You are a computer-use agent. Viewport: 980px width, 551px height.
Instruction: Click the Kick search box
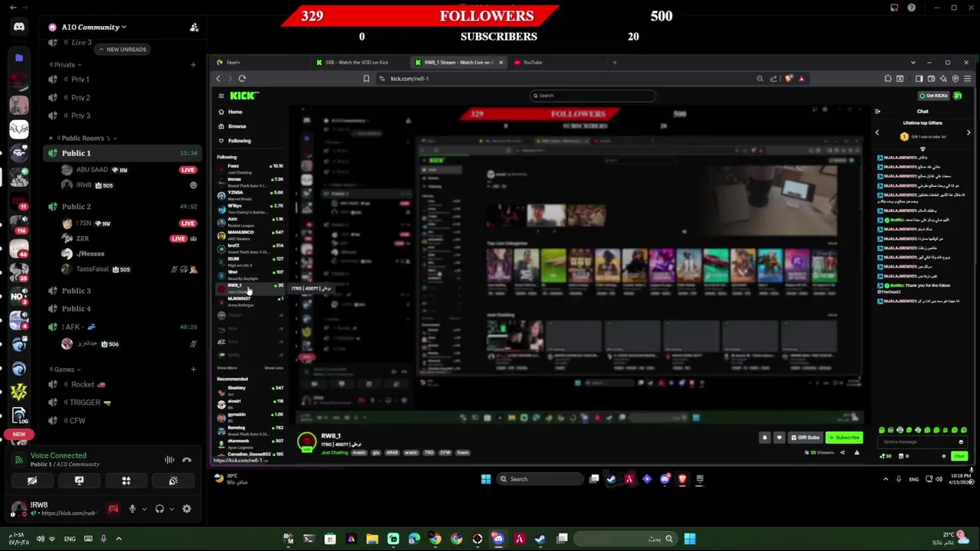[593, 96]
